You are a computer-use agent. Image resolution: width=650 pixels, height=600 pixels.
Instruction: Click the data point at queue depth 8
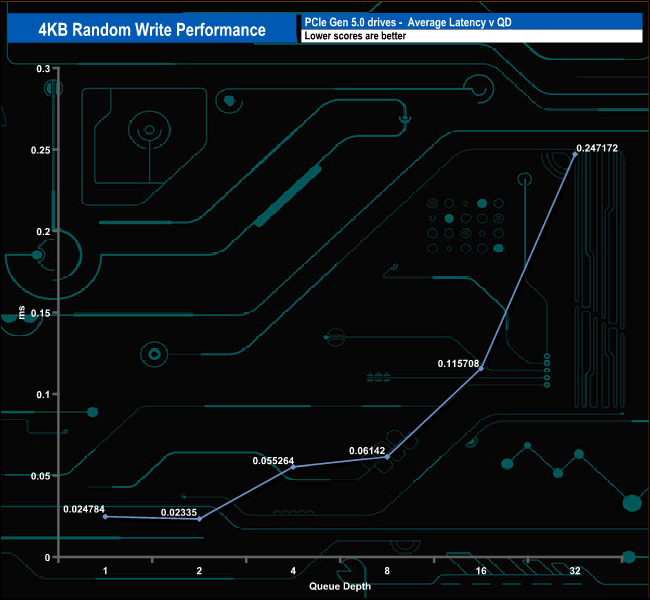pos(388,457)
